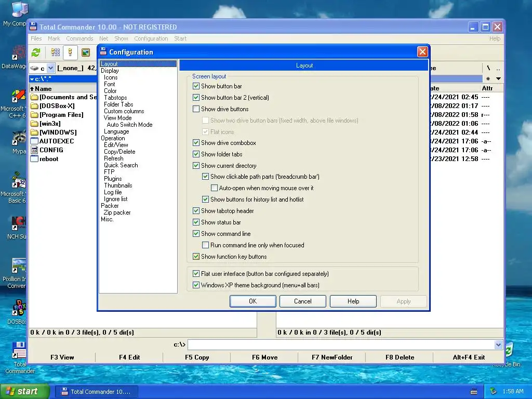Image resolution: width=532 pixels, height=399 pixels.
Task: Select Auto Switch Mode configuration page
Action: 129,125
